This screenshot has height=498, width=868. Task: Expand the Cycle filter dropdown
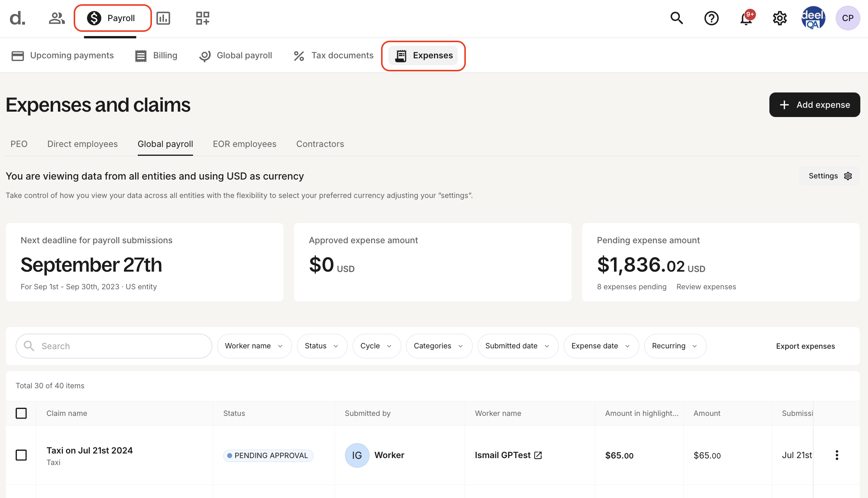377,346
